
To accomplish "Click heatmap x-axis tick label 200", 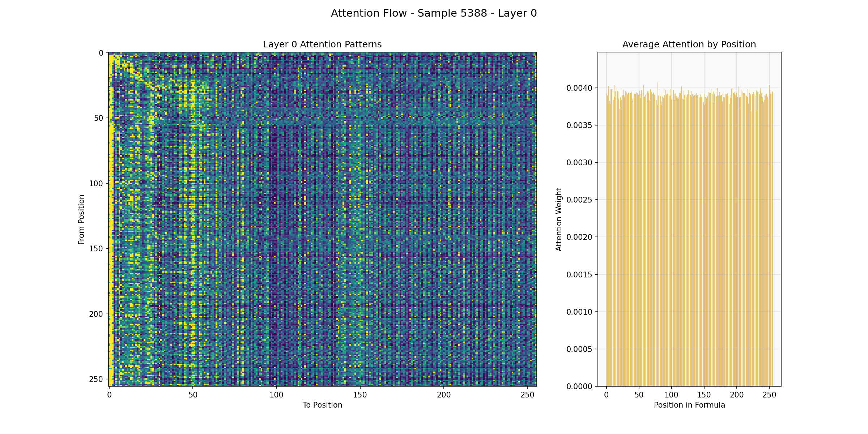I will tap(444, 395).
